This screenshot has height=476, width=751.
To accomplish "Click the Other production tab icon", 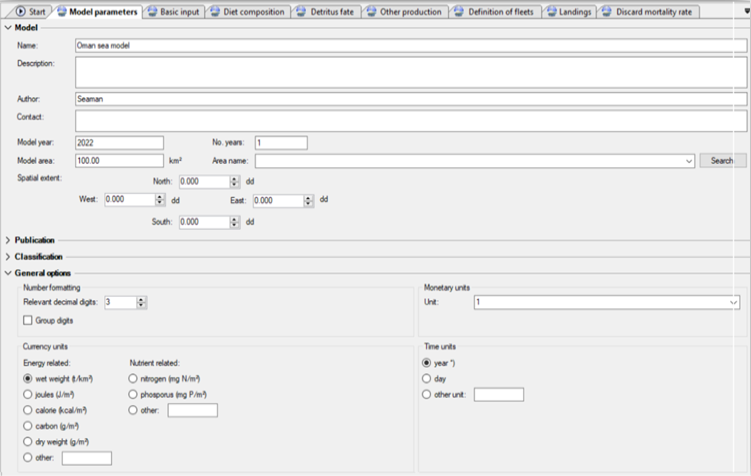I will pyautogui.click(x=371, y=11).
